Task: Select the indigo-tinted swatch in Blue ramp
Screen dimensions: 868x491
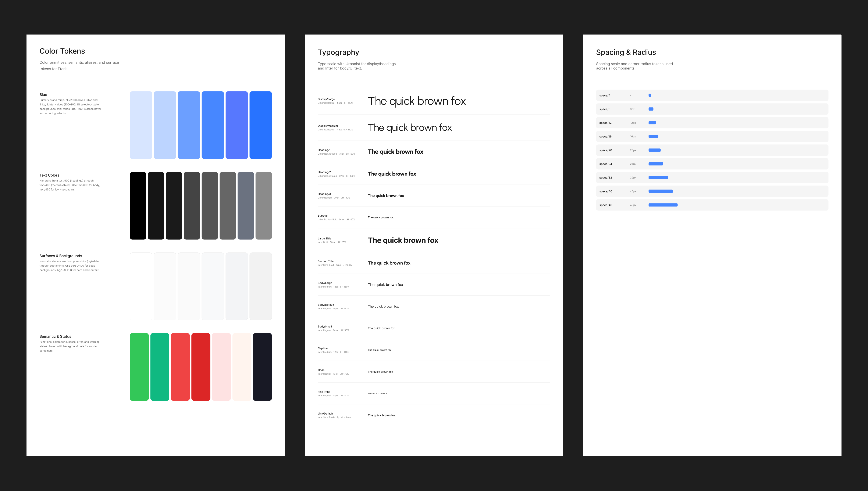Action: click(x=236, y=125)
